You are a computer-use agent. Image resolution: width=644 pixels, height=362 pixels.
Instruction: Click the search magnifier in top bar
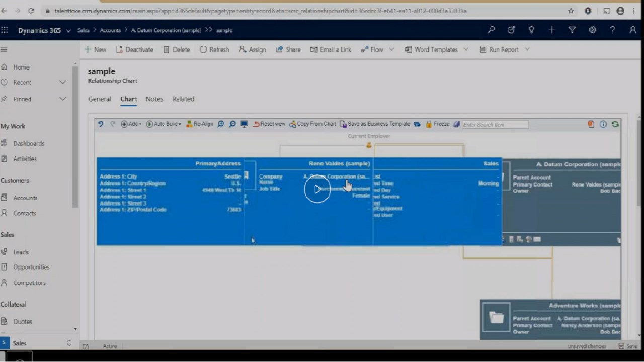pos(491,30)
